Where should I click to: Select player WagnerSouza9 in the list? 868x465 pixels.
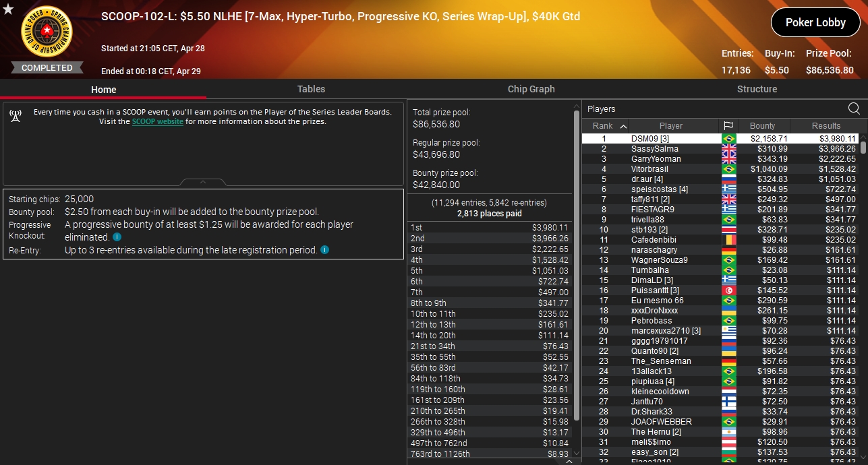(x=660, y=260)
